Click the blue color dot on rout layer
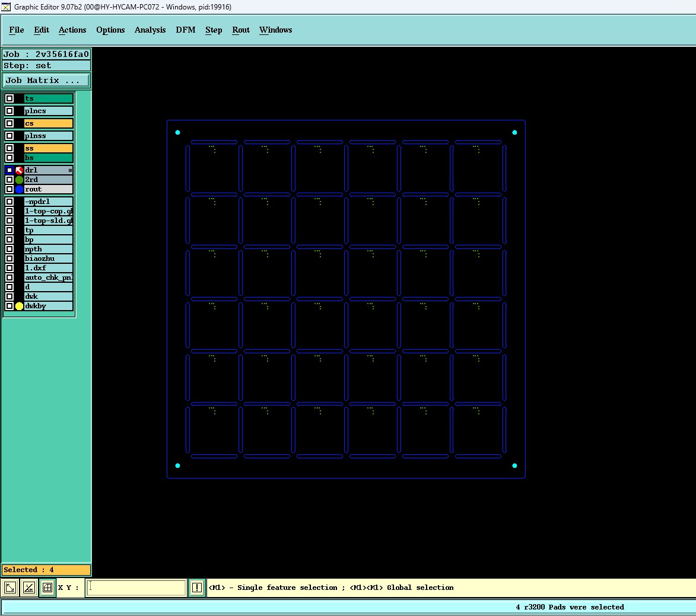Viewport: 696px width, 616px height. coord(19,189)
